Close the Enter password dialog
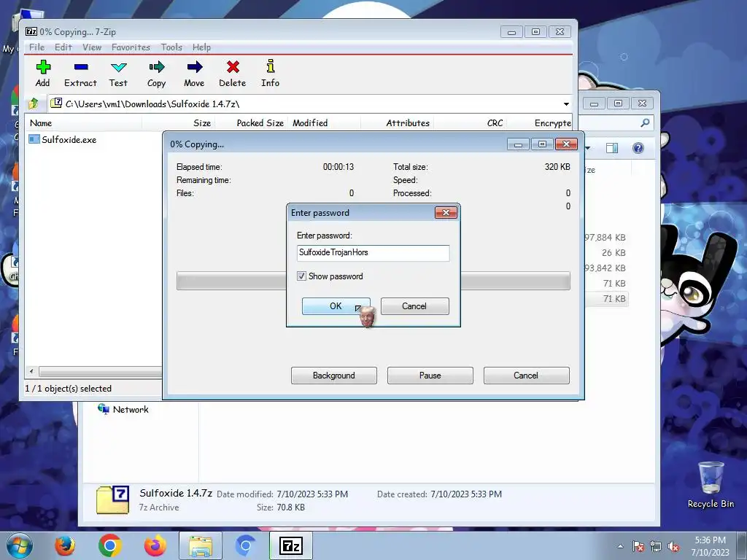This screenshot has height=560, width=747. [446, 212]
